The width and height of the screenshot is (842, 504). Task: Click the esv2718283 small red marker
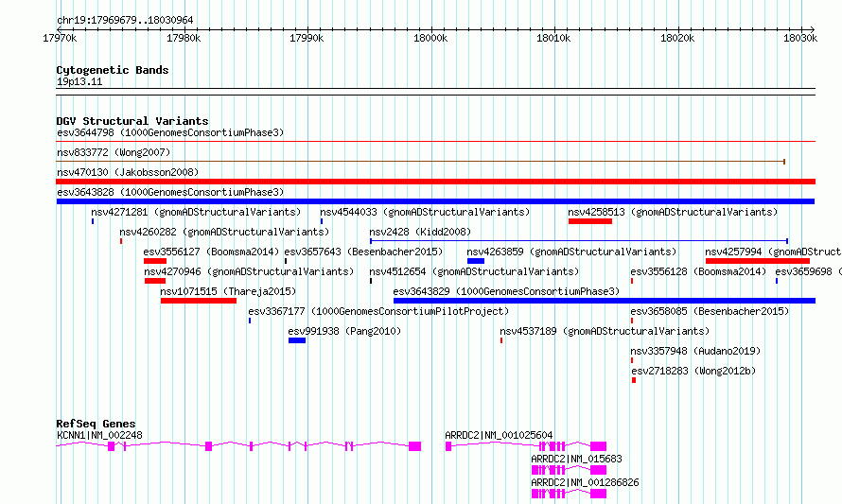tap(634, 380)
